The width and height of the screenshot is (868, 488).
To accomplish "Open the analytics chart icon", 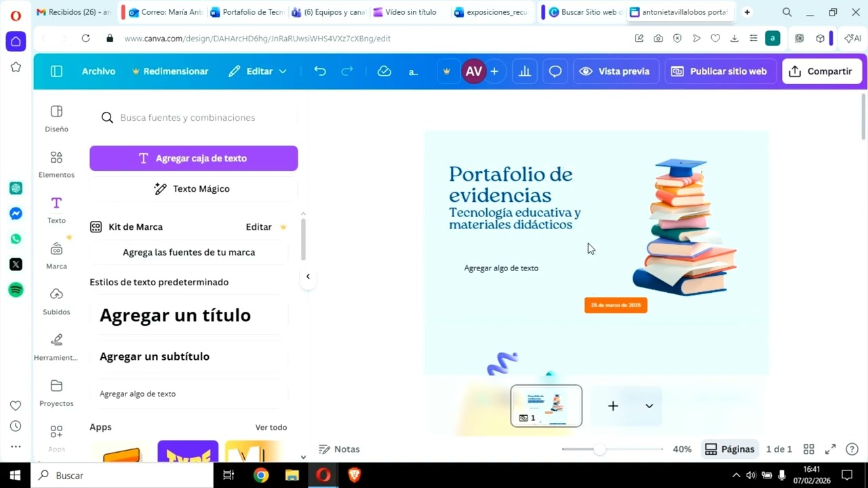I will 525,71.
